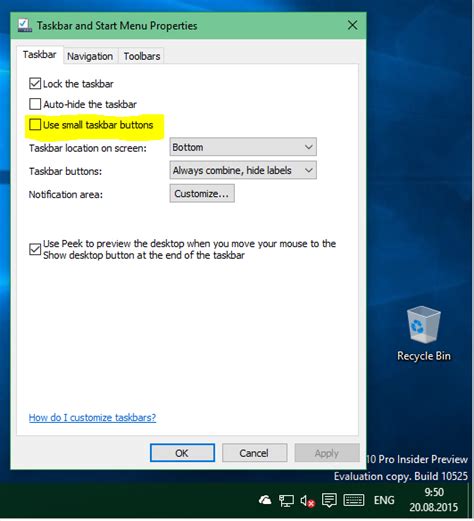This screenshot has width=474, height=521.
Task: Click the touch keyboard tray icon
Action: point(354,500)
